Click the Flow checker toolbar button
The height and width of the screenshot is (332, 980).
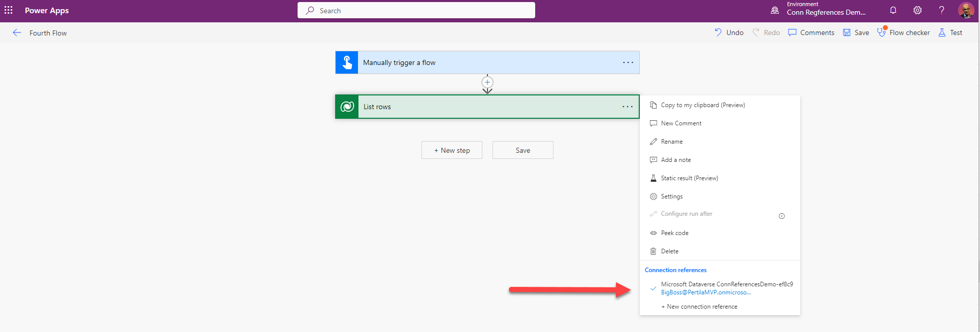click(x=904, y=32)
